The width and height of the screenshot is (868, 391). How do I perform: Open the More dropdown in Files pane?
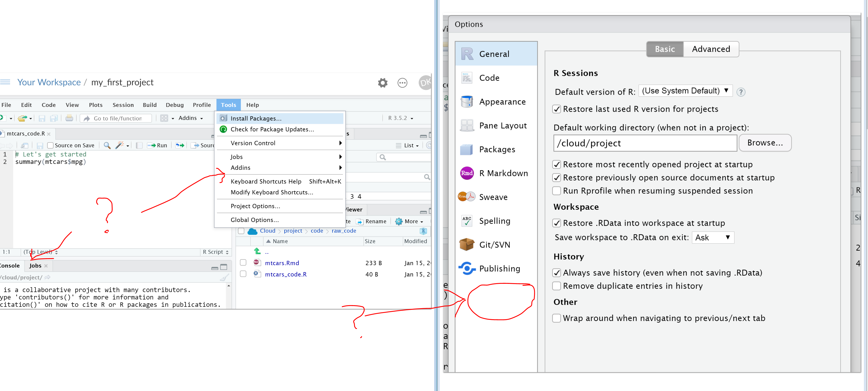pyautogui.click(x=409, y=221)
